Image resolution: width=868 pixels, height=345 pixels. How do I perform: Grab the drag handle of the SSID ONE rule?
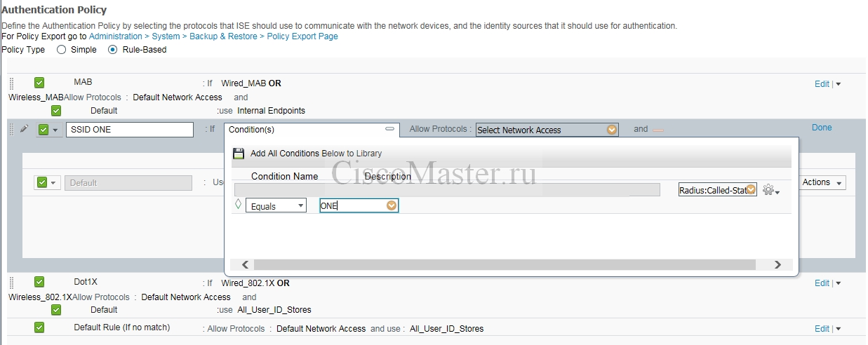(x=12, y=130)
